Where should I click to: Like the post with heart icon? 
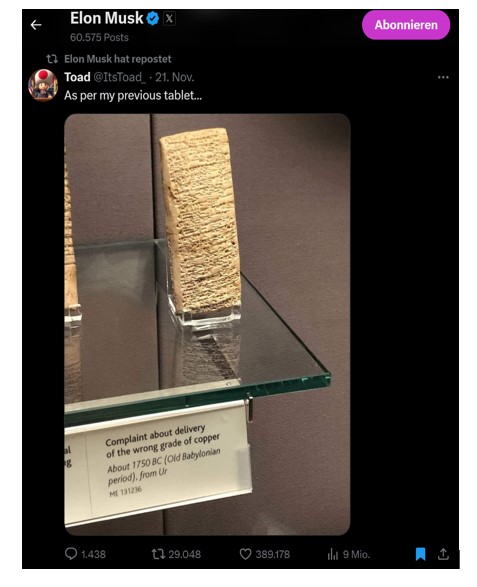click(245, 554)
